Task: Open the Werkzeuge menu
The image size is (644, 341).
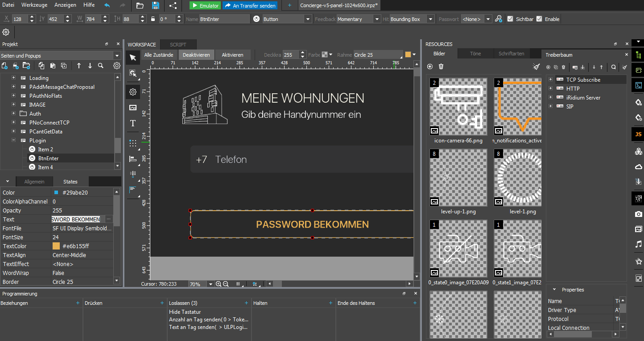Action: tap(34, 5)
